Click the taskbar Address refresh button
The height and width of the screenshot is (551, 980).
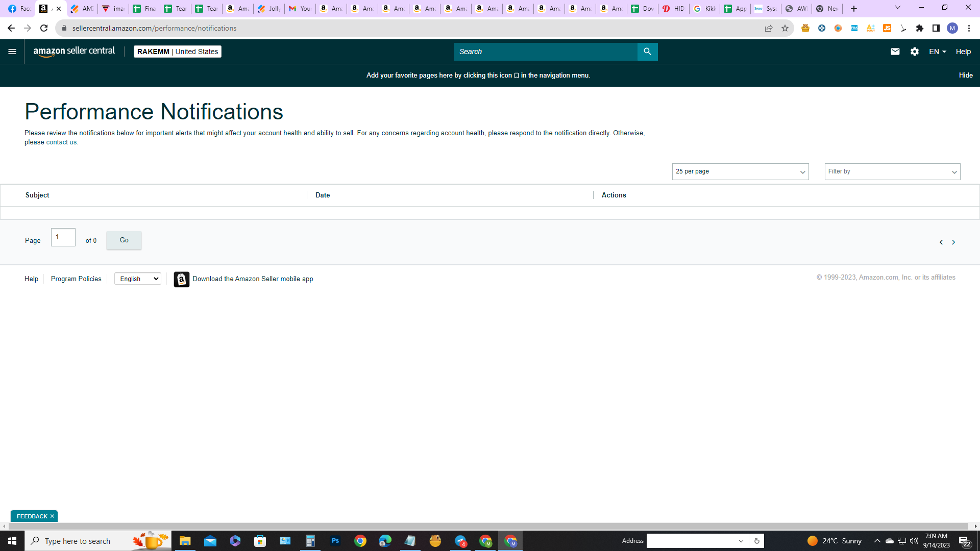pos(756,541)
